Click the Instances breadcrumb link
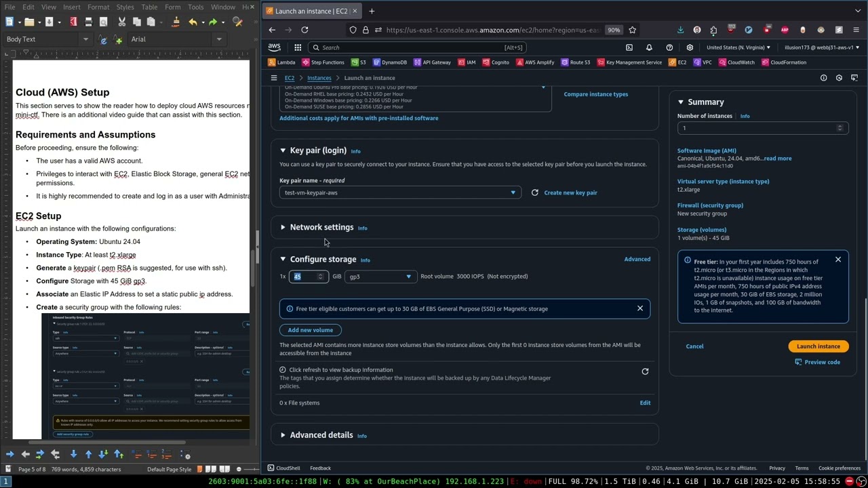Screen dimensions: 868x488 tap(319, 78)
